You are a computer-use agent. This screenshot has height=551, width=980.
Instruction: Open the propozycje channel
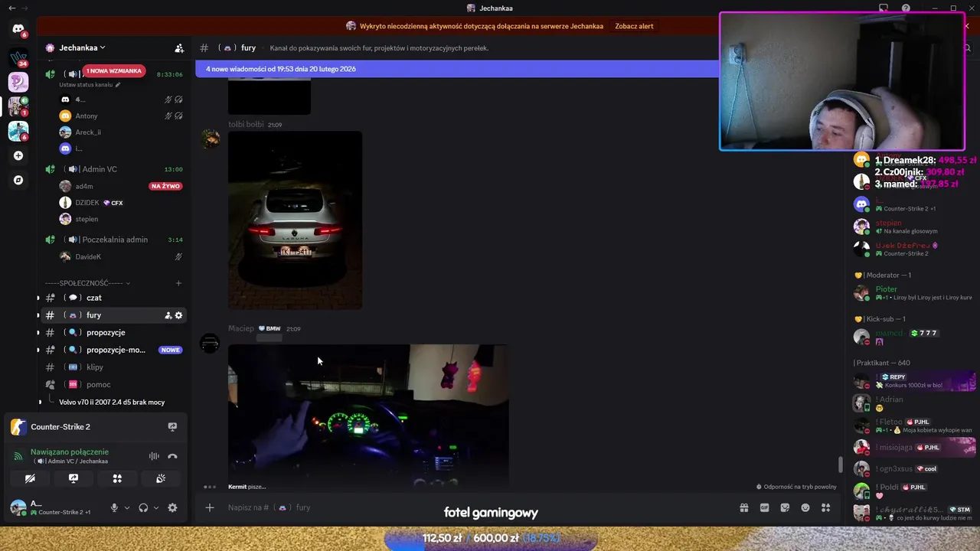point(113,332)
